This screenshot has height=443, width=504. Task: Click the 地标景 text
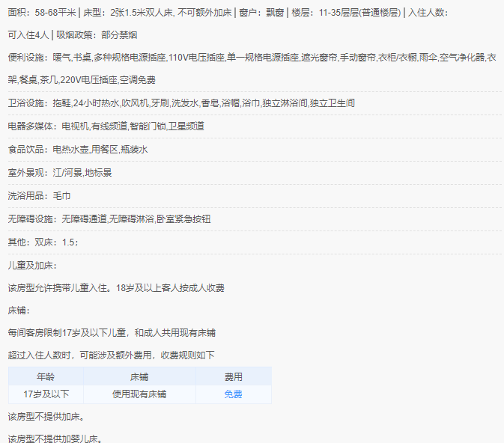[x=98, y=173]
